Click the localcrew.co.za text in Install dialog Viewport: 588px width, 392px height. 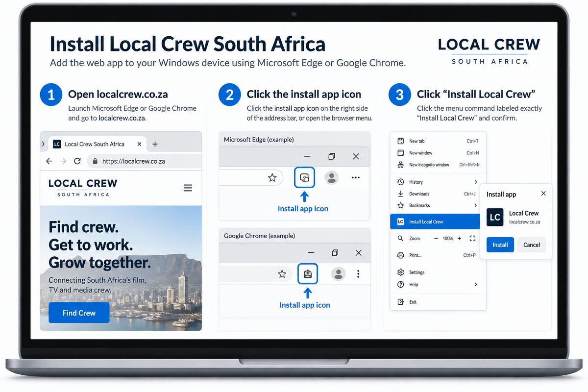coord(524,222)
